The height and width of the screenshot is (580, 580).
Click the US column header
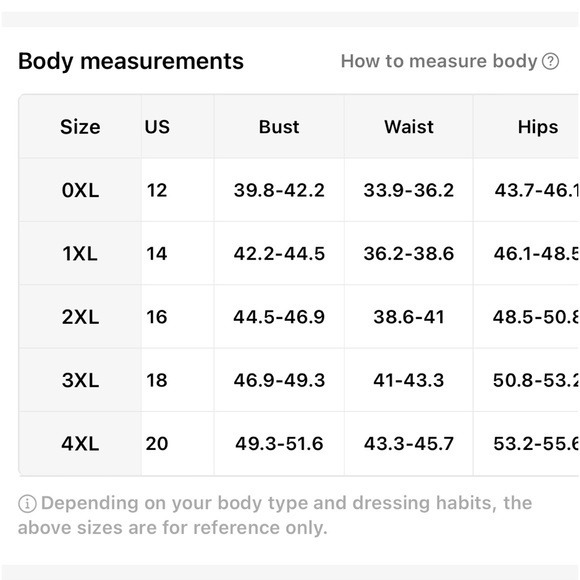[157, 127]
